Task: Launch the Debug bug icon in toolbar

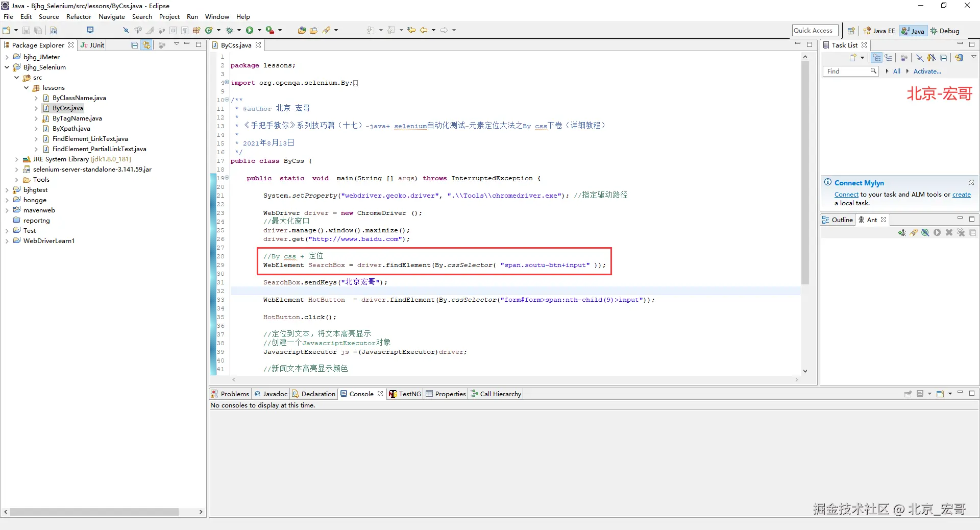Action: tap(229, 31)
